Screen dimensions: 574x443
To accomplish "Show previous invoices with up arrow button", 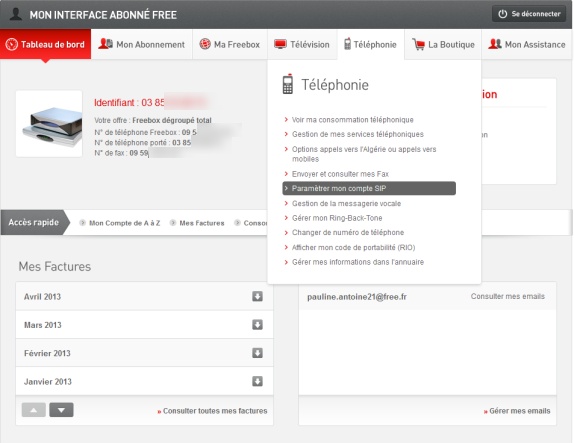I will [x=34, y=410].
